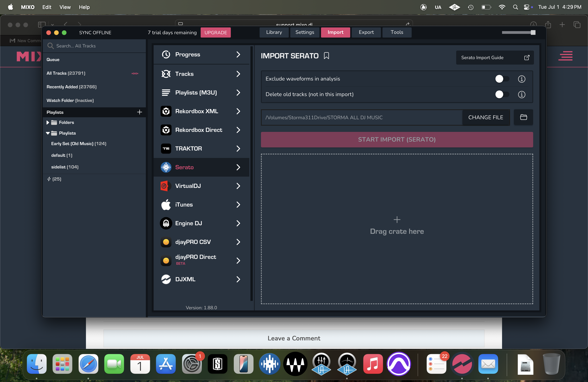The height and width of the screenshot is (382, 588).
Task: Switch to the Export tab
Action: coord(366,32)
